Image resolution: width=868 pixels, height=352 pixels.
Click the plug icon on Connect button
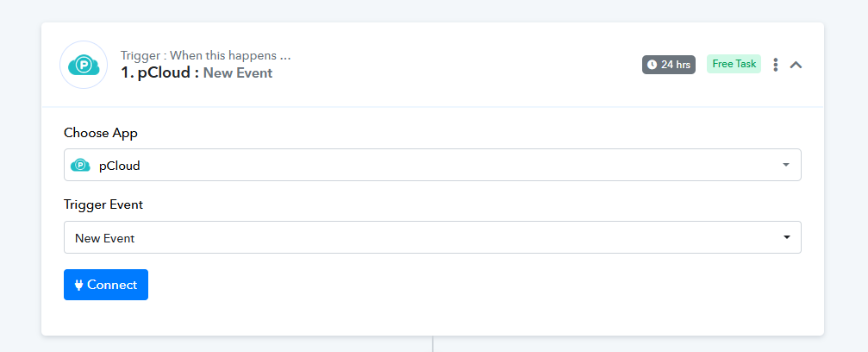[78, 285]
